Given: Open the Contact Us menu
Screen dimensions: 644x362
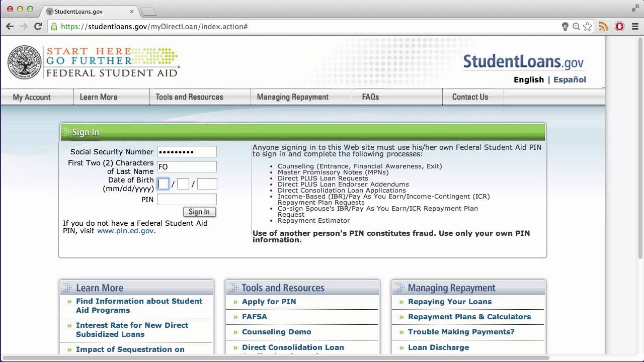Looking at the screenshot, I should point(470,97).
